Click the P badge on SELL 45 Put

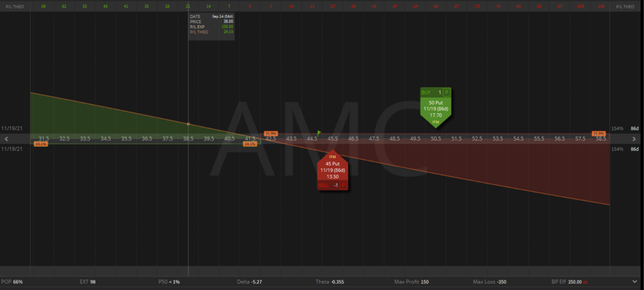point(343,185)
